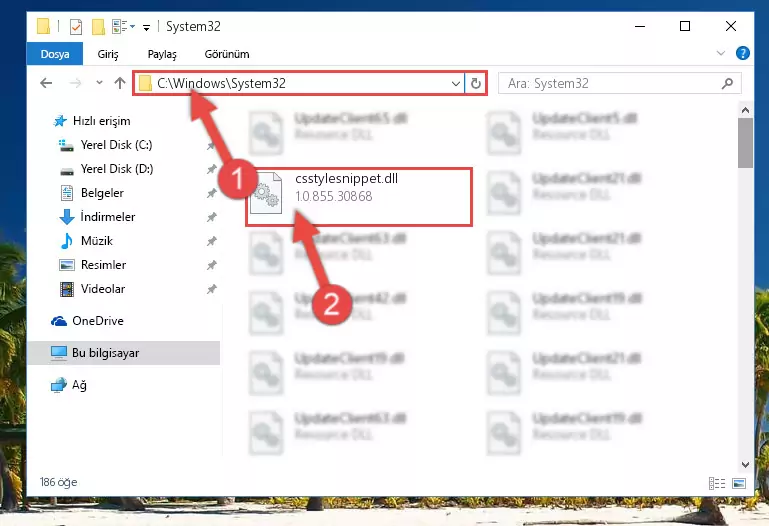Go up one folder level
This screenshot has height=526, width=769.
click(x=120, y=83)
